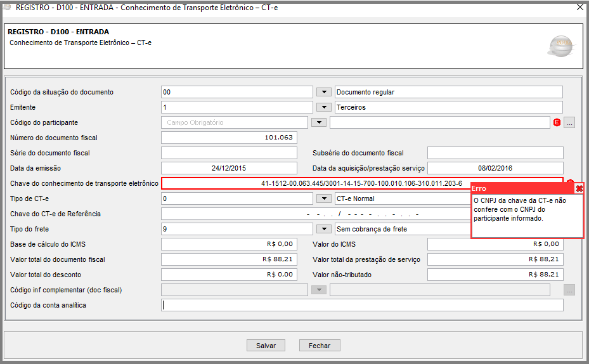Close the REGISTRO D100 window
Image resolution: width=589 pixels, height=364 pixels.
point(579,7)
